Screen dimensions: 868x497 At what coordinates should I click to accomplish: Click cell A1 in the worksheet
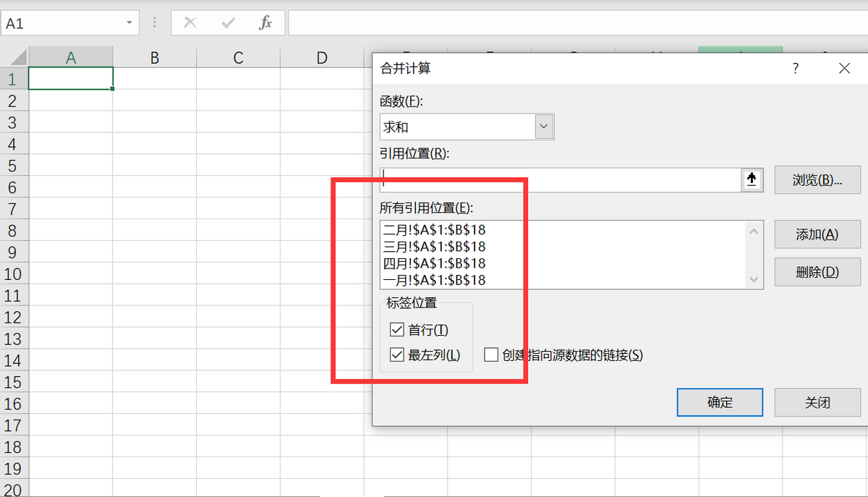pos(71,79)
